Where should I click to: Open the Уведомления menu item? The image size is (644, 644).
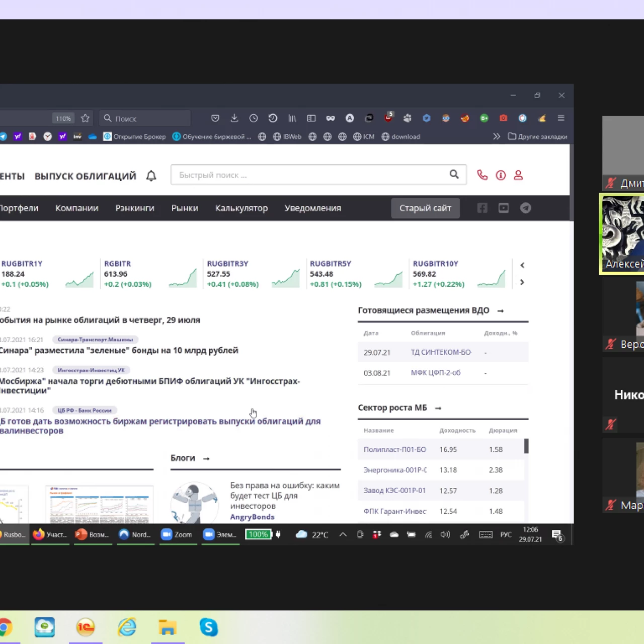(x=313, y=208)
